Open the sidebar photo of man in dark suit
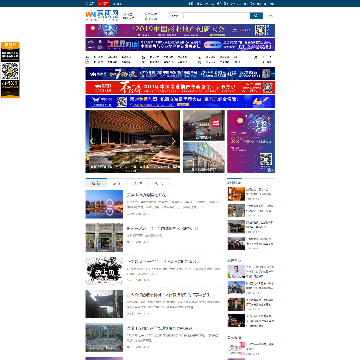 236,304
